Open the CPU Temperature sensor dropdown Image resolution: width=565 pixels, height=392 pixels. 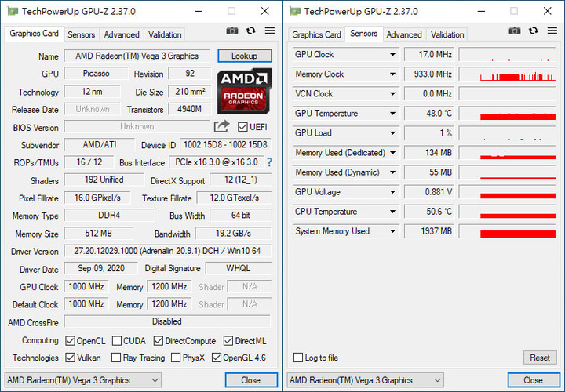[x=393, y=212]
